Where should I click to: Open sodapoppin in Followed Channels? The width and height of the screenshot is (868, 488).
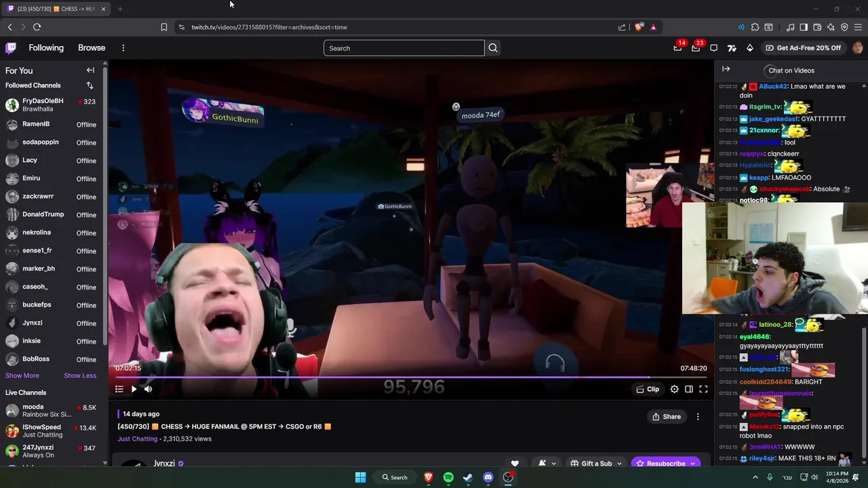52,142
